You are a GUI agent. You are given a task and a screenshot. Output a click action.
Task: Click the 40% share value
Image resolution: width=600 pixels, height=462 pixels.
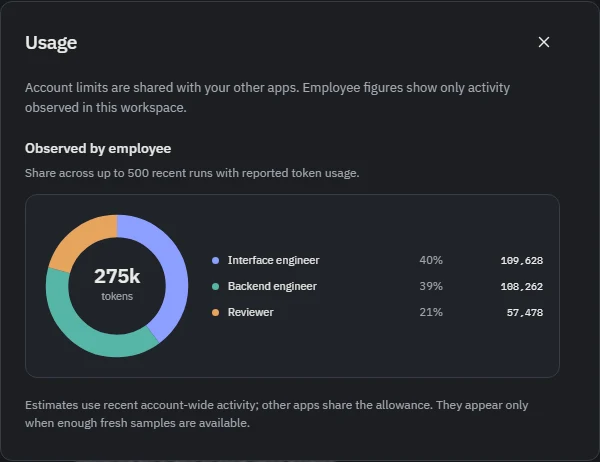tap(431, 260)
